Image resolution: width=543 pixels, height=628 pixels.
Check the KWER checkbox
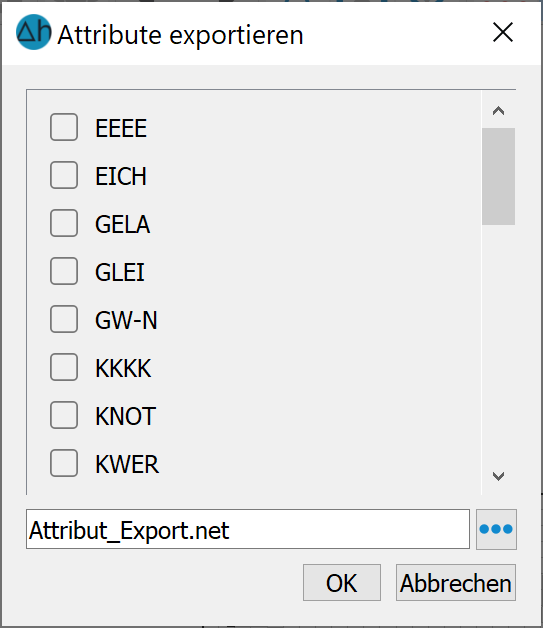[x=64, y=463]
